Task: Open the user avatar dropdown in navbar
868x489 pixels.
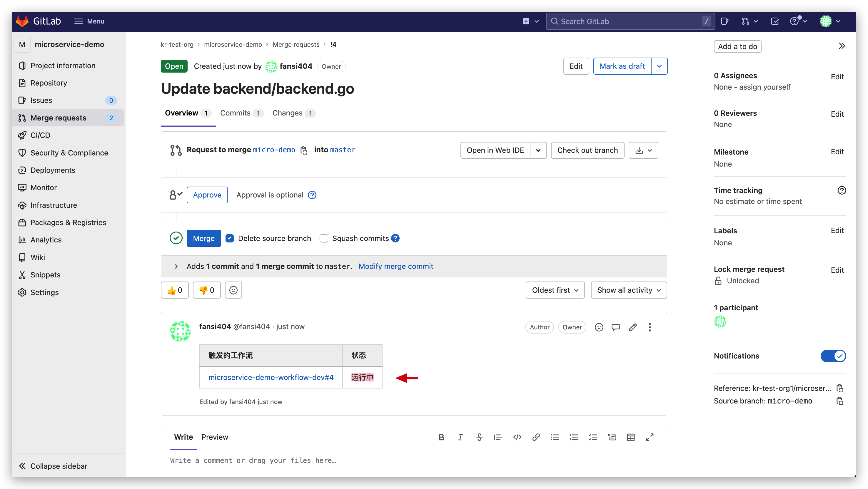Action: pos(830,21)
